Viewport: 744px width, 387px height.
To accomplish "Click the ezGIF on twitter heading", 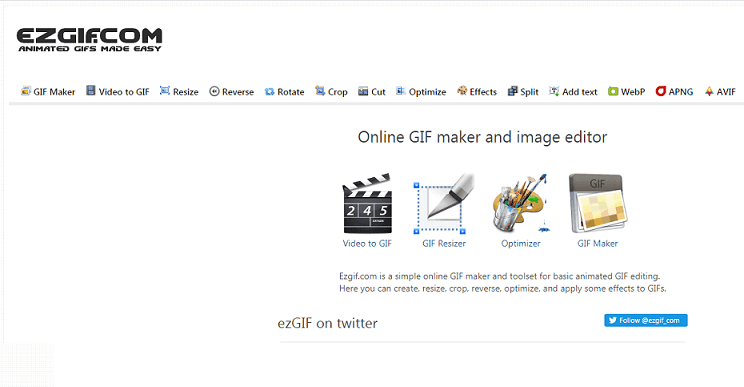I will click(x=327, y=323).
